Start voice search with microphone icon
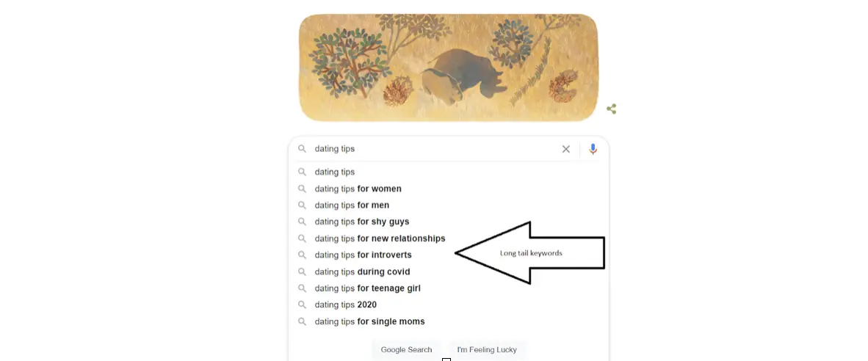The image size is (868, 361). 593,149
